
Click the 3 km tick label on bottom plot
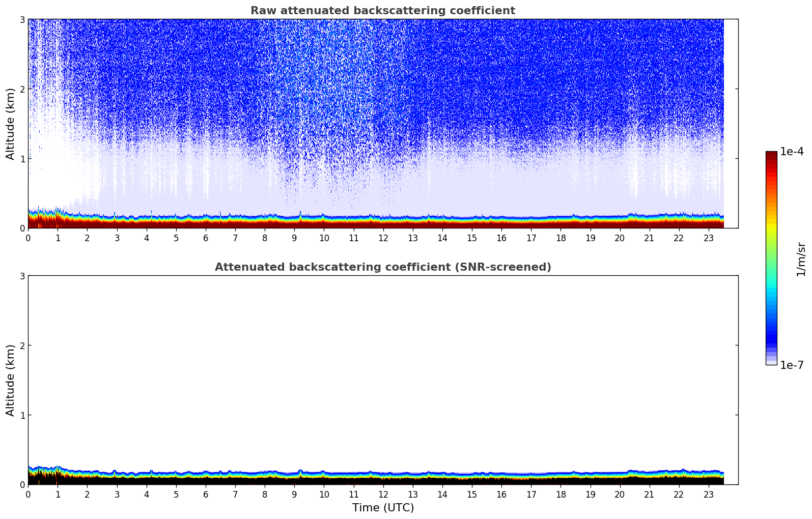[22, 276]
